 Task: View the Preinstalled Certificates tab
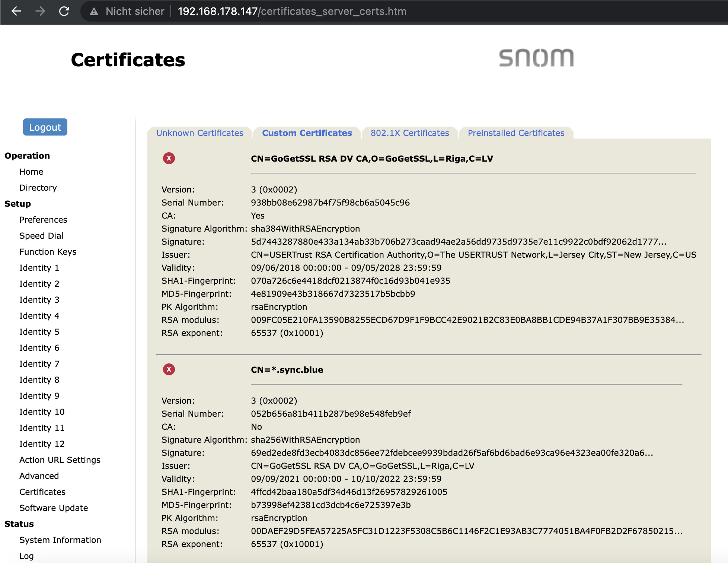pyautogui.click(x=515, y=133)
